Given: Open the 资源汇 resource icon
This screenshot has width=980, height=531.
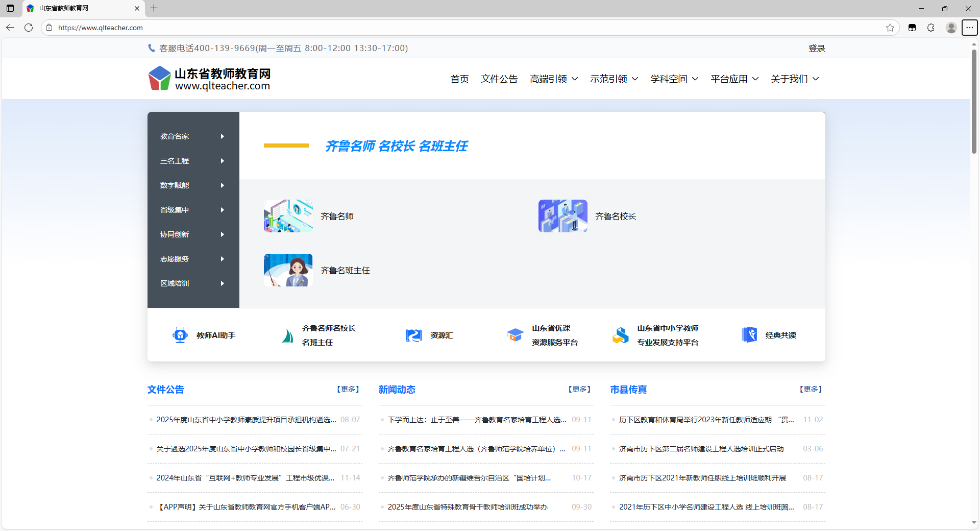Looking at the screenshot, I should point(413,335).
